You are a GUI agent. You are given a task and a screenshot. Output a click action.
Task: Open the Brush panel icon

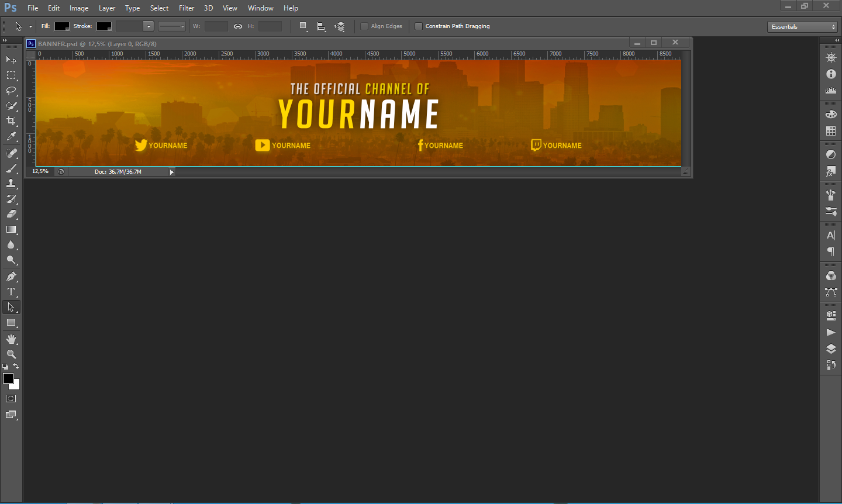831,195
